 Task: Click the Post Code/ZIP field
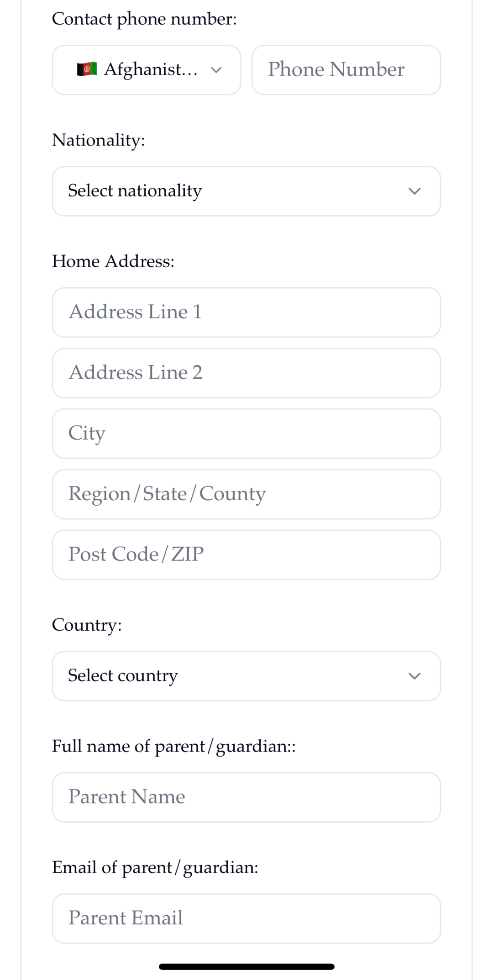(246, 555)
